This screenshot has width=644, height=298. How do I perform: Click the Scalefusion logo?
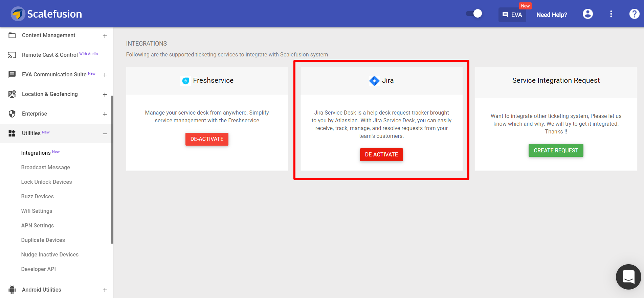click(46, 14)
